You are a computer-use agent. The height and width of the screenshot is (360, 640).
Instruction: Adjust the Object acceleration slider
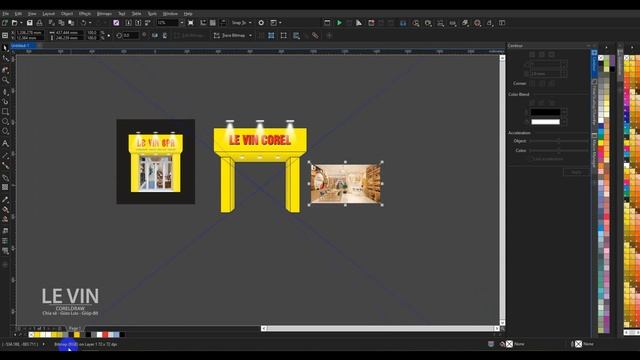(x=559, y=141)
